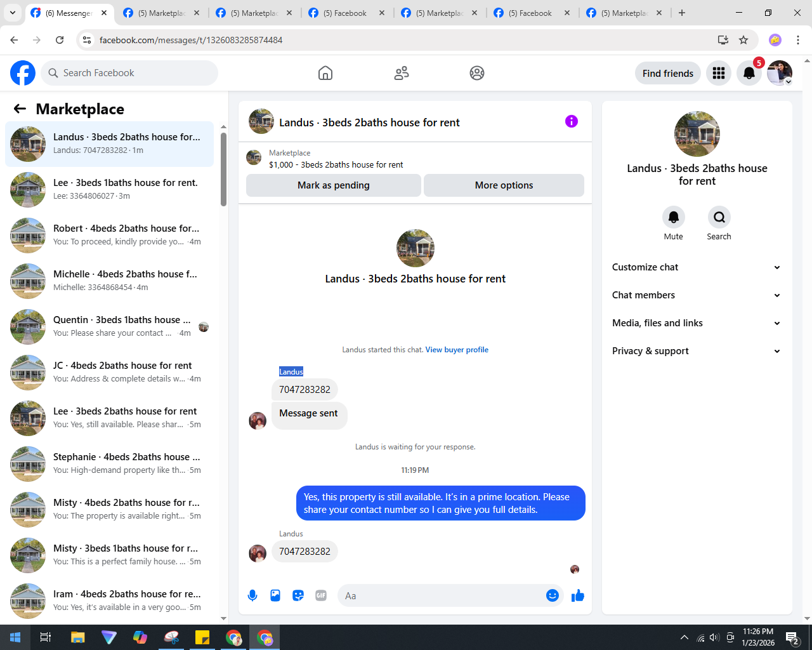Click the back arrow beside Marketplace
The height and width of the screenshot is (650, 812).
pyautogui.click(x=20, y=109)
